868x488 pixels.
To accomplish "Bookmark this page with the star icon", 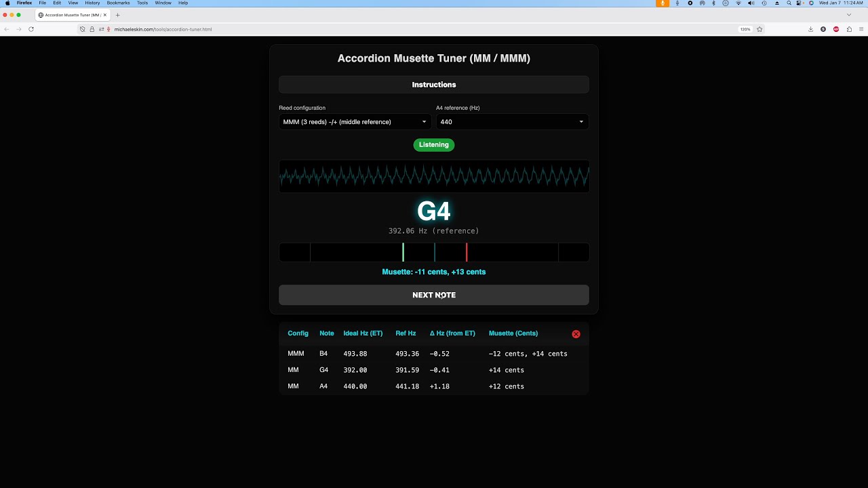I will [759, 29].
